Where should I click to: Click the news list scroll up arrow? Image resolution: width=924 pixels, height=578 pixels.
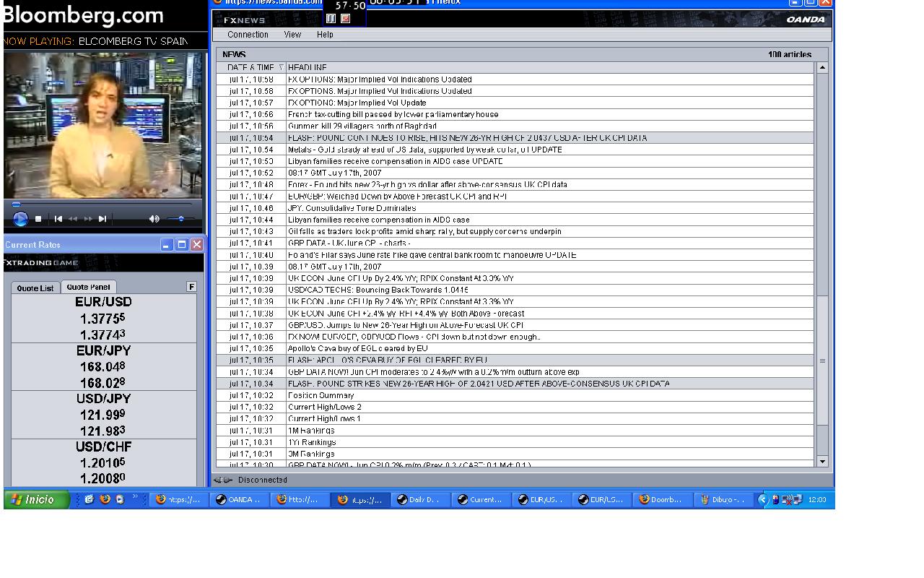coord(822,67)
